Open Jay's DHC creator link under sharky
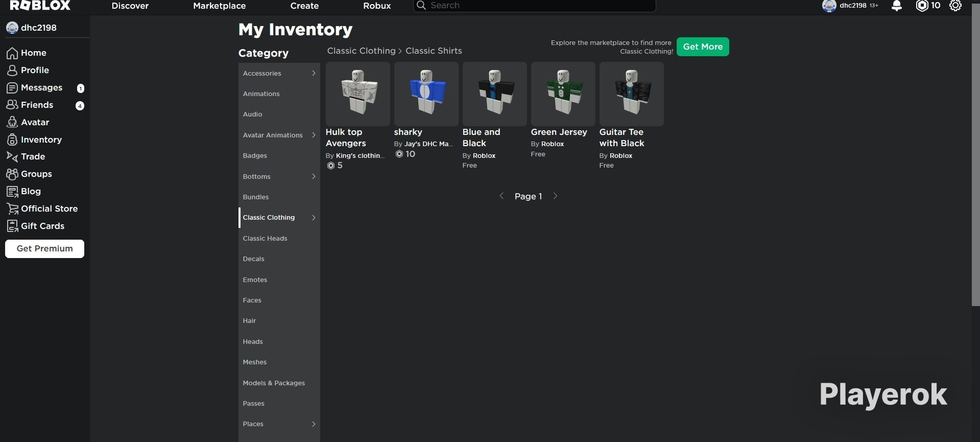980x442 pixels. coord(428,144)
